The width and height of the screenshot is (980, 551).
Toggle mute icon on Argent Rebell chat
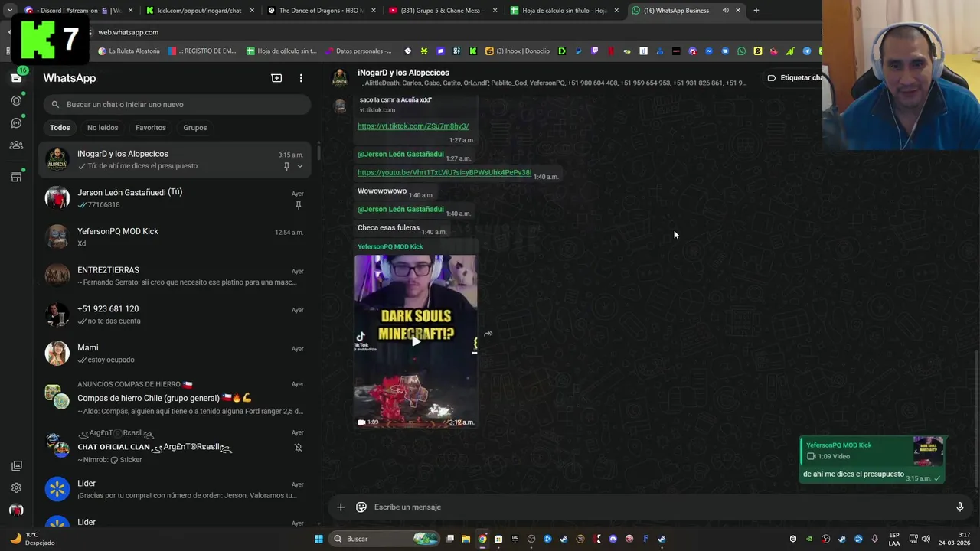point(298,448)
